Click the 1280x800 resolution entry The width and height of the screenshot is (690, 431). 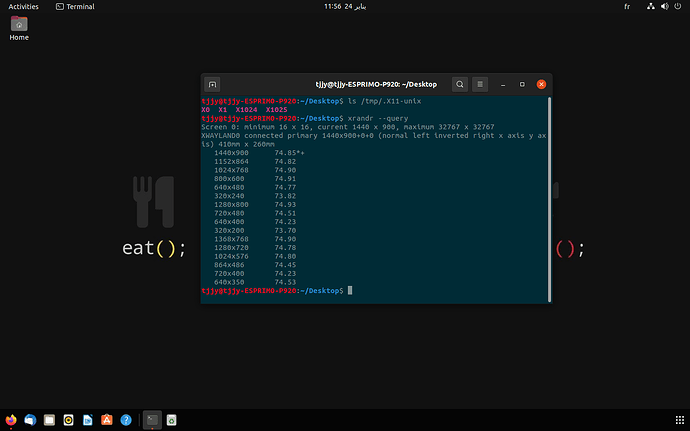pyautogui.click(x=231, y=205)
